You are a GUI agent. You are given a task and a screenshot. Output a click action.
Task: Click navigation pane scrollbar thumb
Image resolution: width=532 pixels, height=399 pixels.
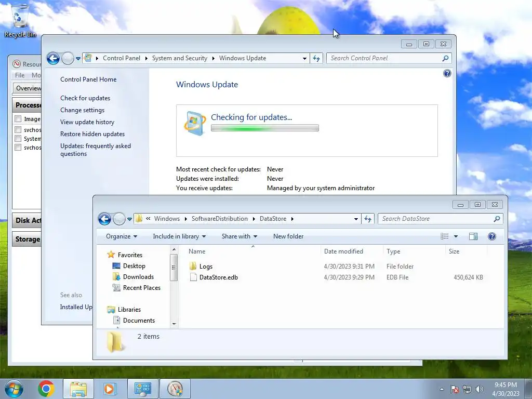coord(174,268)
